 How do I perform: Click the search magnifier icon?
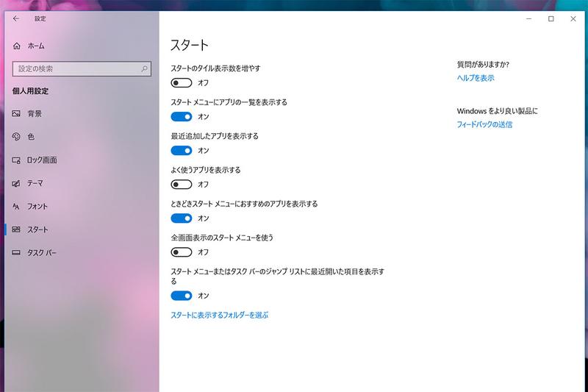pos(144,68)
